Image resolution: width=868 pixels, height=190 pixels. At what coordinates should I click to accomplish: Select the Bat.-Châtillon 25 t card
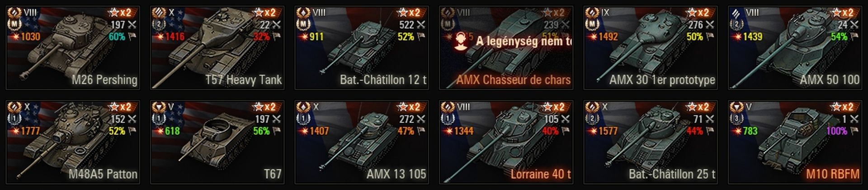pyautogui.click(x=651, y=142)
